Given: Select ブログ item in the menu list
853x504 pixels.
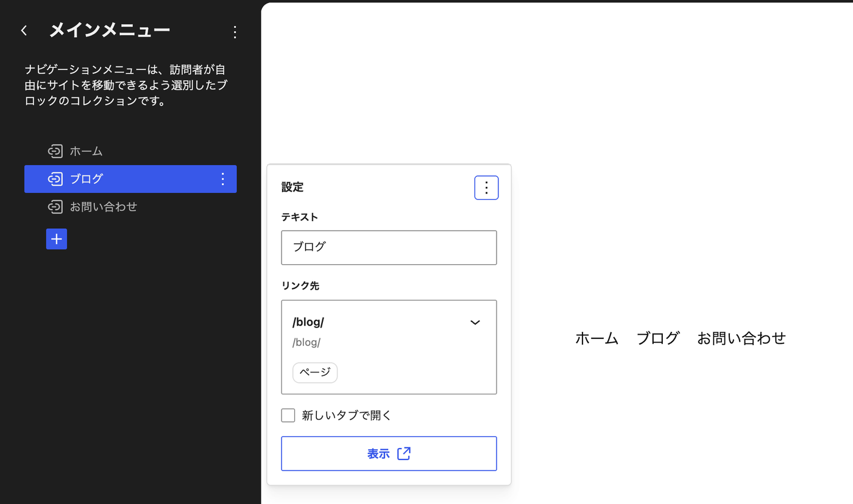Looking at the screenshot, I should (x=130, y=179).
